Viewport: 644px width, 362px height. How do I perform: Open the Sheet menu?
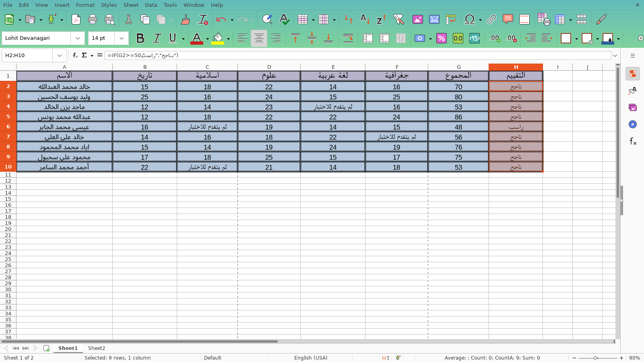pos(131,5)
